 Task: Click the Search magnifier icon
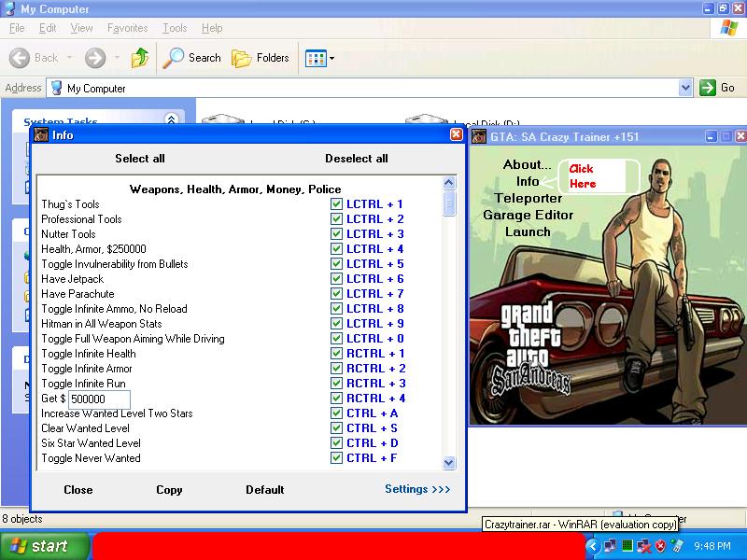[174, 58]
